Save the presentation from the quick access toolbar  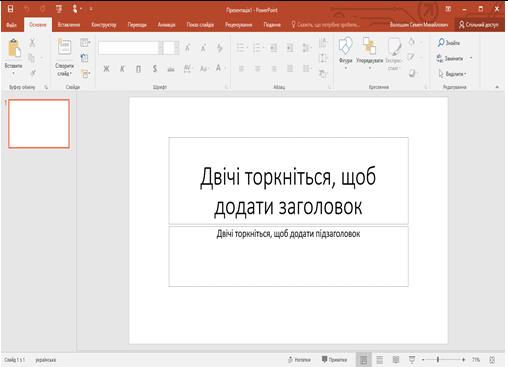click(x=10, y=9)
